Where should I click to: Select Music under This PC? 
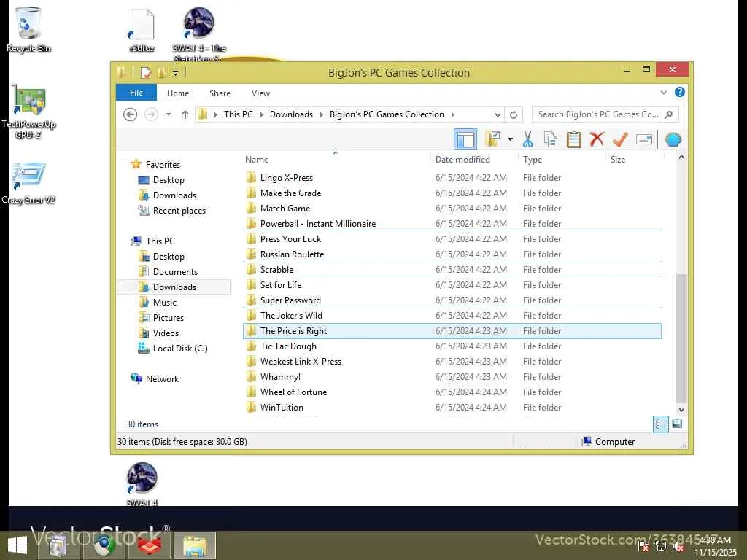(164, 303)
